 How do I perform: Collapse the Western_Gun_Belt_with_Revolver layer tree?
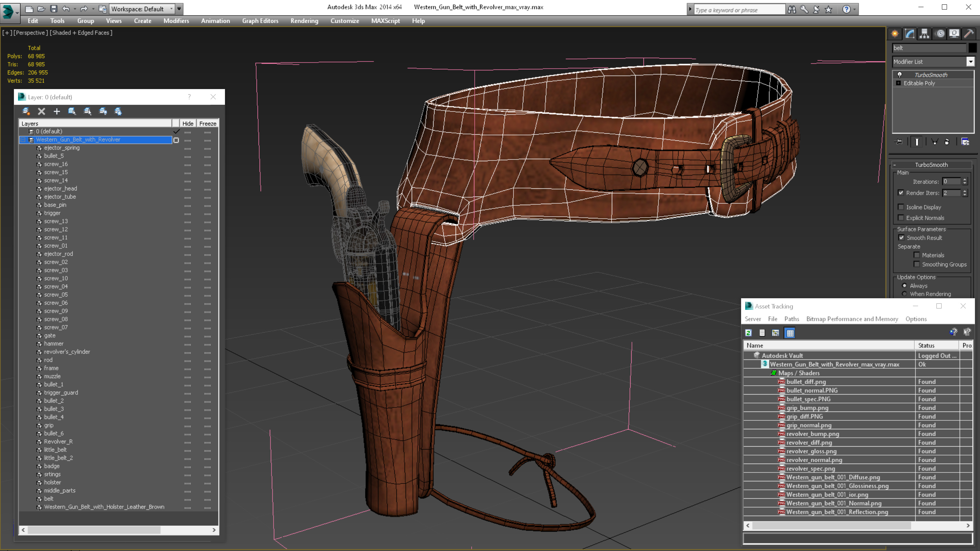coord(23,139)
